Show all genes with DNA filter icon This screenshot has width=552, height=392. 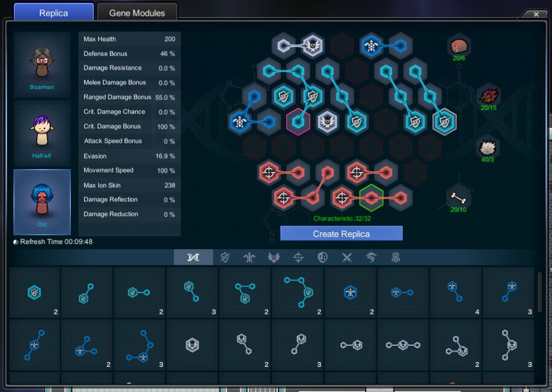pos(193,257)
